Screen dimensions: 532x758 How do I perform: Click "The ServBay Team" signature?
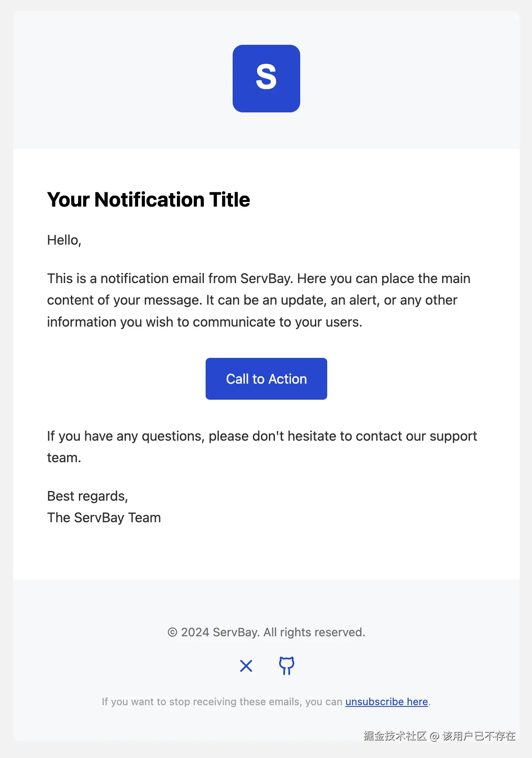point(104,518)
